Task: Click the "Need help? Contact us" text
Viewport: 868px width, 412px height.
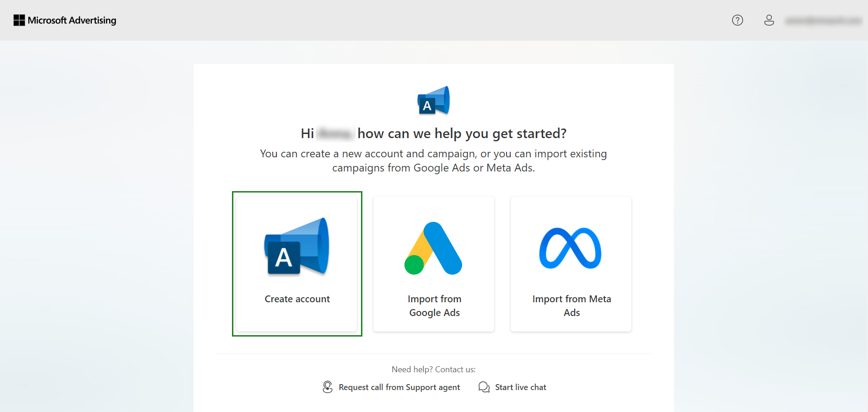Action: click(433, 369)
